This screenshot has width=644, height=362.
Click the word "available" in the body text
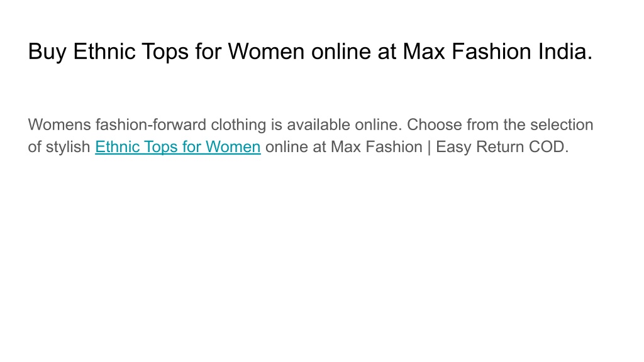pyautogui.click(x=319, y=125)
